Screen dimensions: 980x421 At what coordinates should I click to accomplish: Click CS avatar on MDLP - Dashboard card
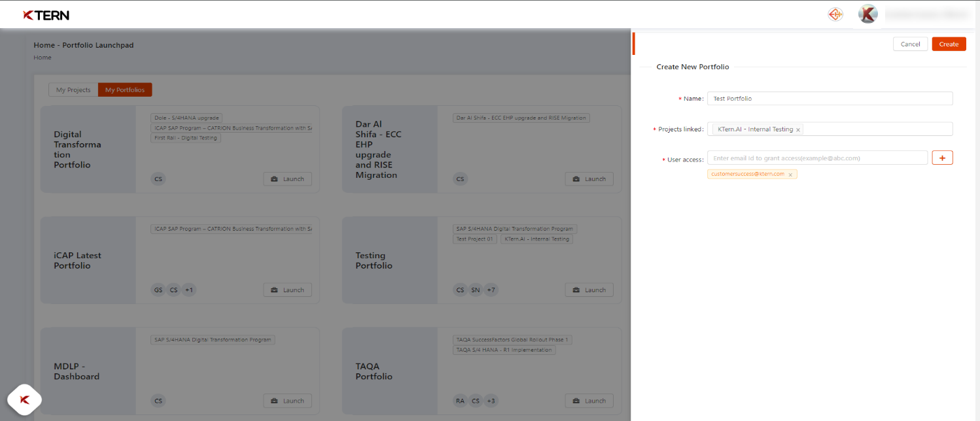[158, 401]
